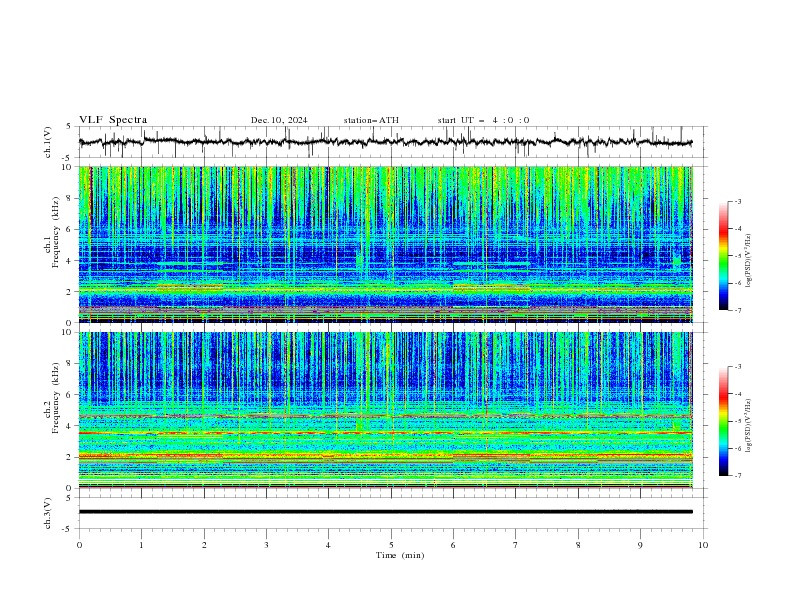Image resolution: width=792 pixels, height=612 pixels.
Task: Click the time axis tick label '3'
Action: [x=266, y=545]
